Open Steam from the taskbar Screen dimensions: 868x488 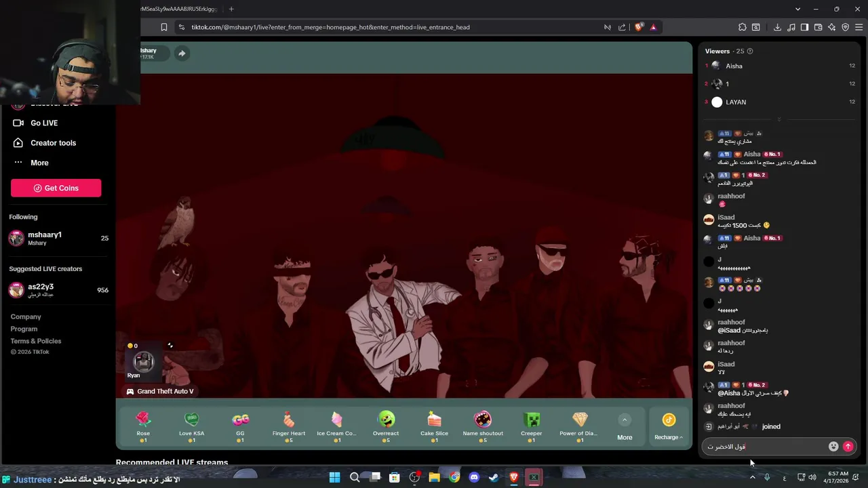coord(494,477)
